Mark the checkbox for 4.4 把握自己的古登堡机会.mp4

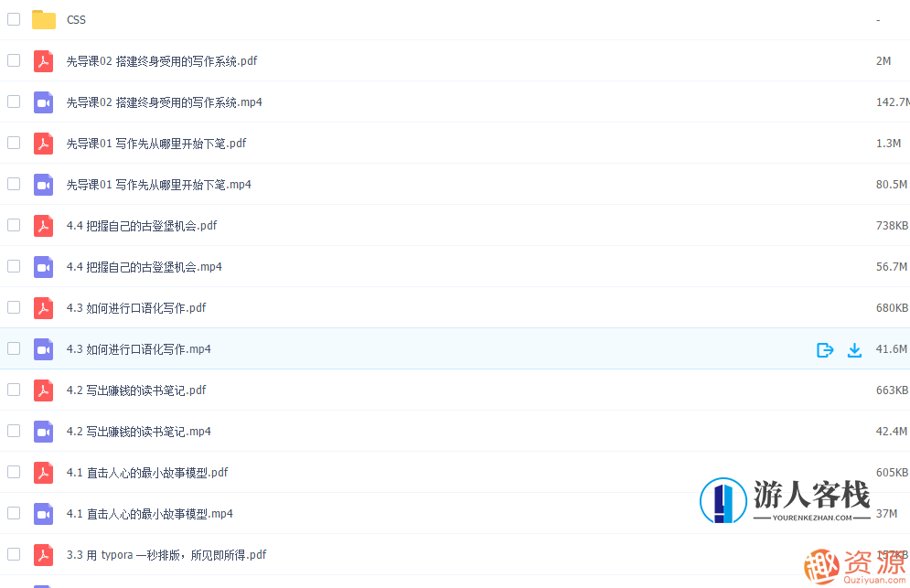click(14, 266)
